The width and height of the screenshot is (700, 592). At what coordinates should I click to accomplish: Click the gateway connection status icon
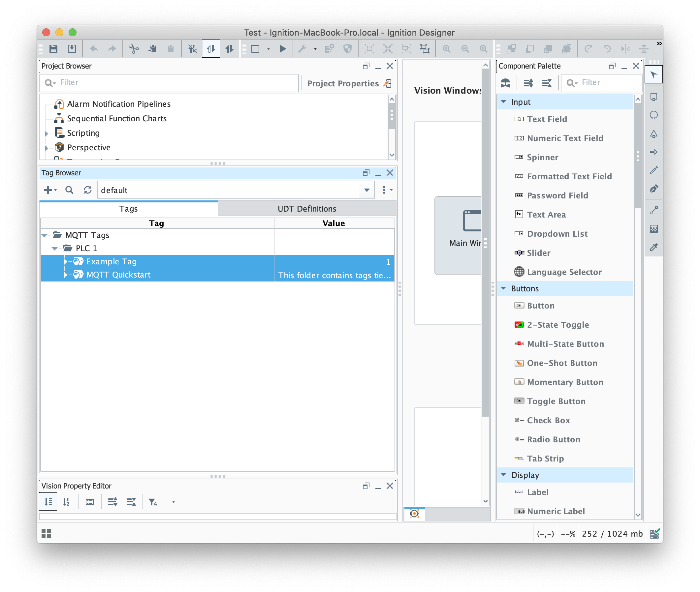click(654, 533)
